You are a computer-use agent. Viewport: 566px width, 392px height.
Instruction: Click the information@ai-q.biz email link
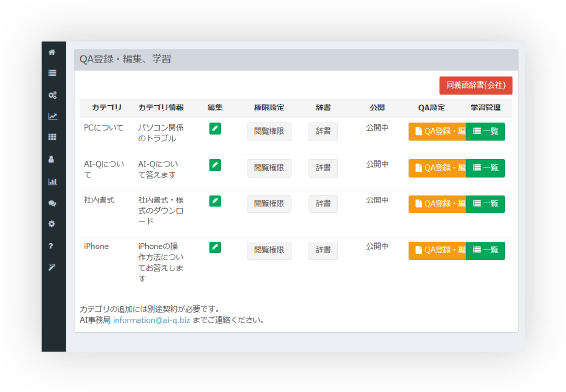152,320
